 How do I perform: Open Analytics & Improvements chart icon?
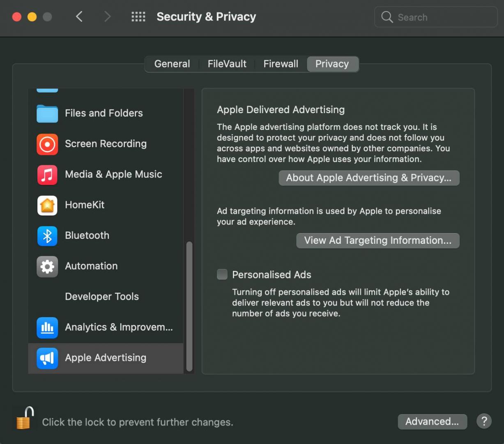pyautogui.click(x=47, y=328)
